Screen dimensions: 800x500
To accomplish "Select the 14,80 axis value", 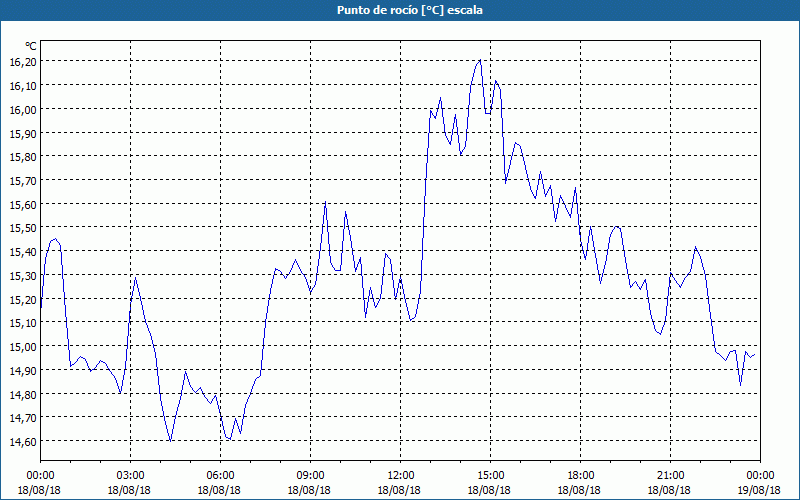I will tap(23, 394).
